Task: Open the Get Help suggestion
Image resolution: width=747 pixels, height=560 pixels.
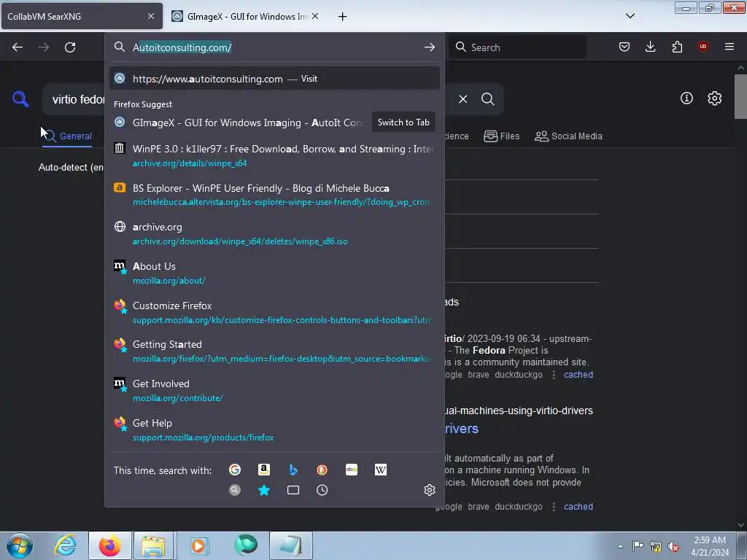Action: click(274, 429)
